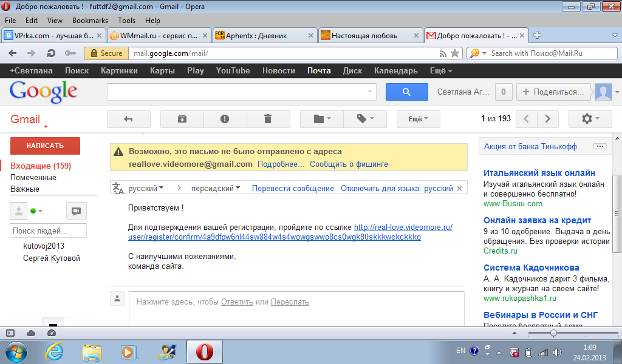
Task: Click the Поделиться share button
Action: (x=554, y=92)
